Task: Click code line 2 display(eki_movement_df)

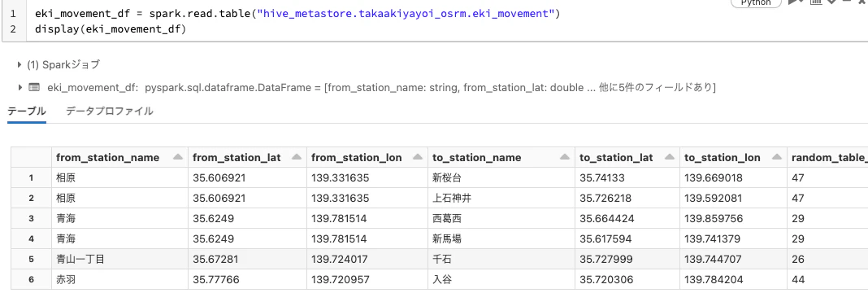Action: click(111, 29)
